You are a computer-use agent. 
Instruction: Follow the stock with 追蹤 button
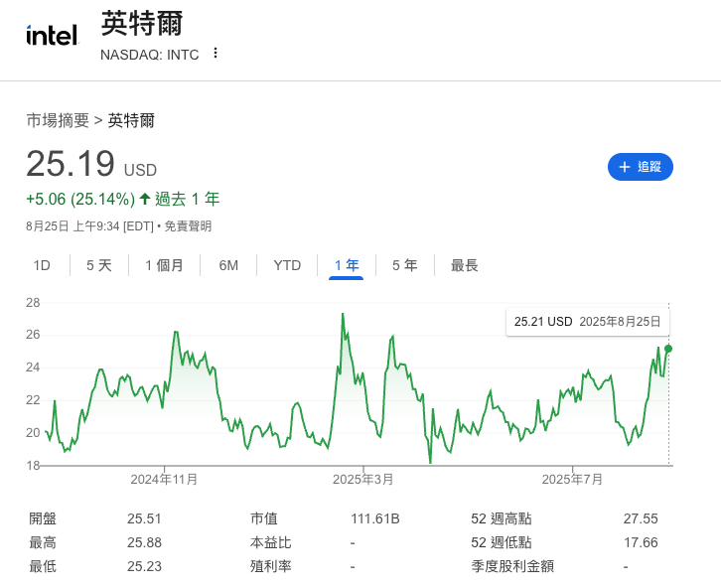641,167
